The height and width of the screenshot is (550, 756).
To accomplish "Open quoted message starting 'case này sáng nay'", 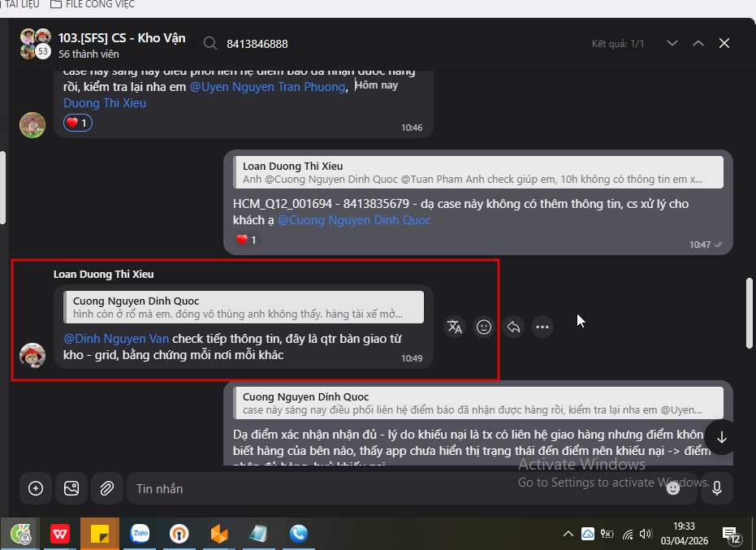I will (x=477, y=403).
